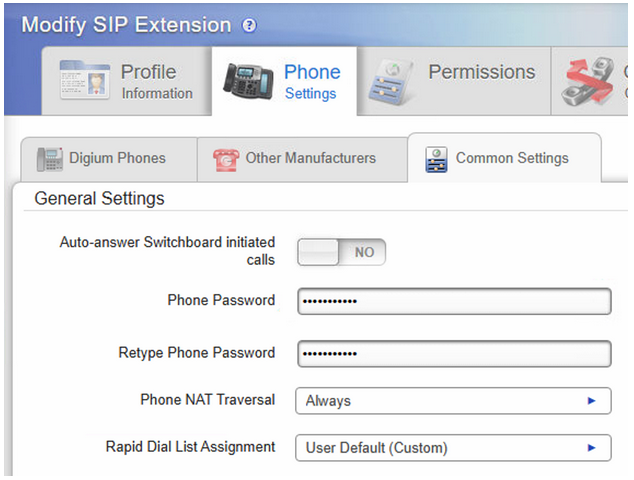This screenshot has width=634, height=480.
Task: Expand the Rapid Dial List Assignment dropdown
Action: coord(452,448)
